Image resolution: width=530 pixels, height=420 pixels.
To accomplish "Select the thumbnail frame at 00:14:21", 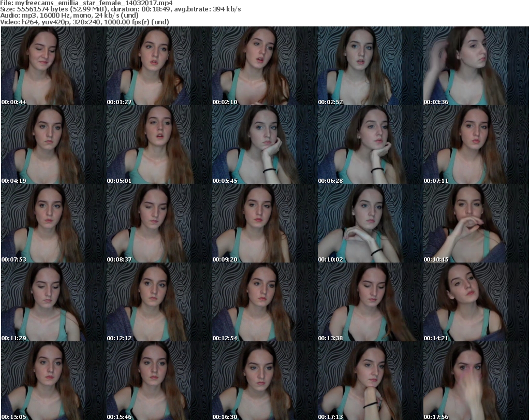I will coord(476,302).
